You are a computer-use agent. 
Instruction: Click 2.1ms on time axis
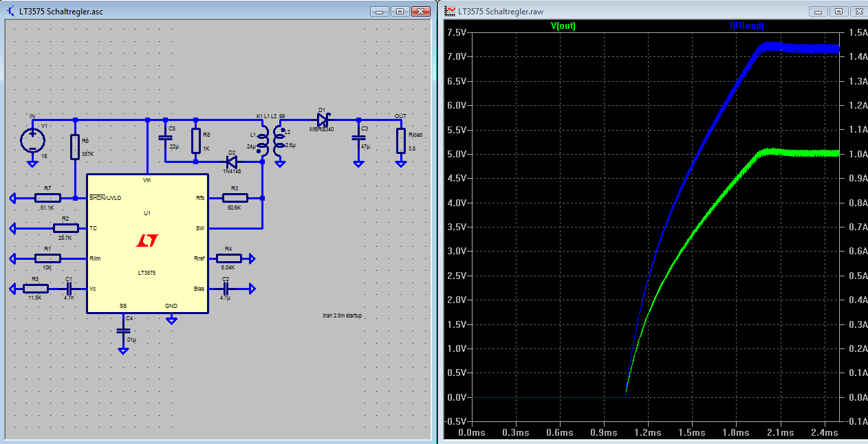(x=780, y=433)
